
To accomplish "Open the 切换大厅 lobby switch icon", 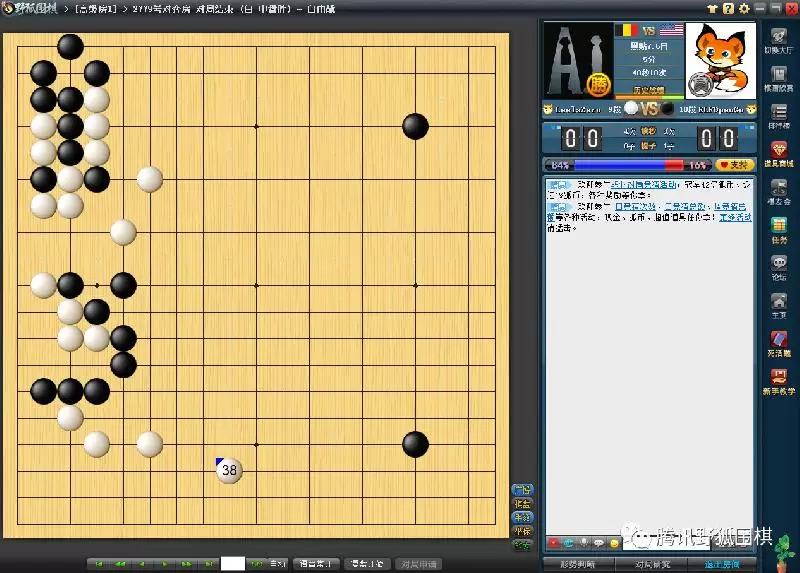I will click(x=779, y=42).
